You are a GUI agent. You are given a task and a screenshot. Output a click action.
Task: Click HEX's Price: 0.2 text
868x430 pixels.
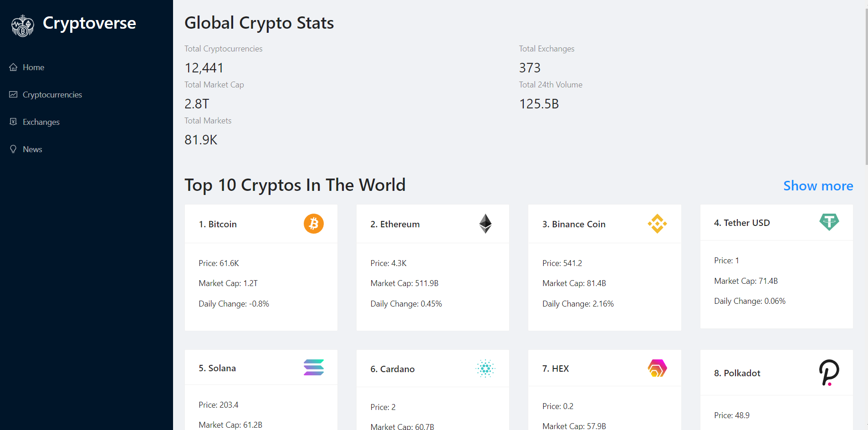pyautogui.click(x=558, y=406)
